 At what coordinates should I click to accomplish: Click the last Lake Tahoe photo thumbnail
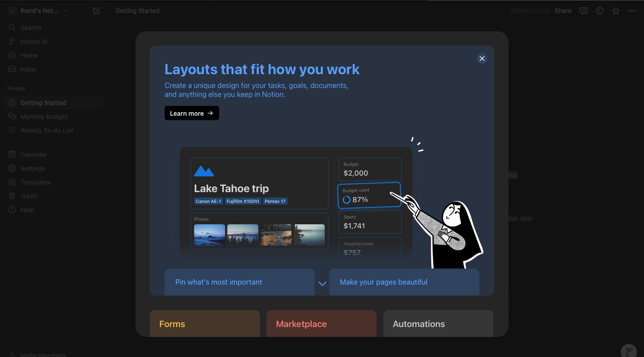pyautogui.click(x=309, y=235)
